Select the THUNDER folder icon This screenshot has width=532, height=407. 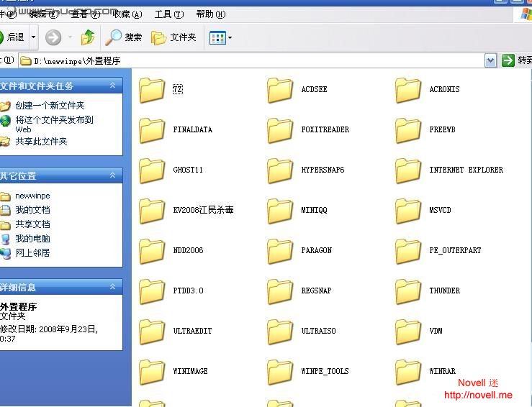(408, 291)
